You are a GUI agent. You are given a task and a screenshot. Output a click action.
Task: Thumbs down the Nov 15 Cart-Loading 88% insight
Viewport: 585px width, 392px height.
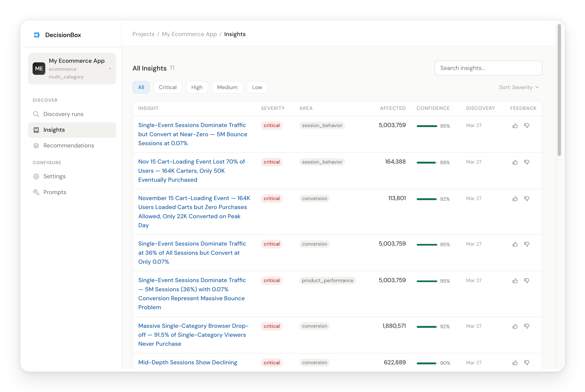pyautogui.click(x=527, y=162)
